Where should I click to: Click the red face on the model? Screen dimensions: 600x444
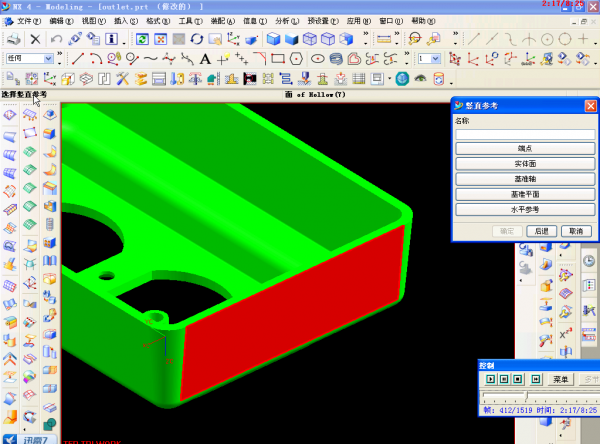pyautogui.click(x=291, y=314)
